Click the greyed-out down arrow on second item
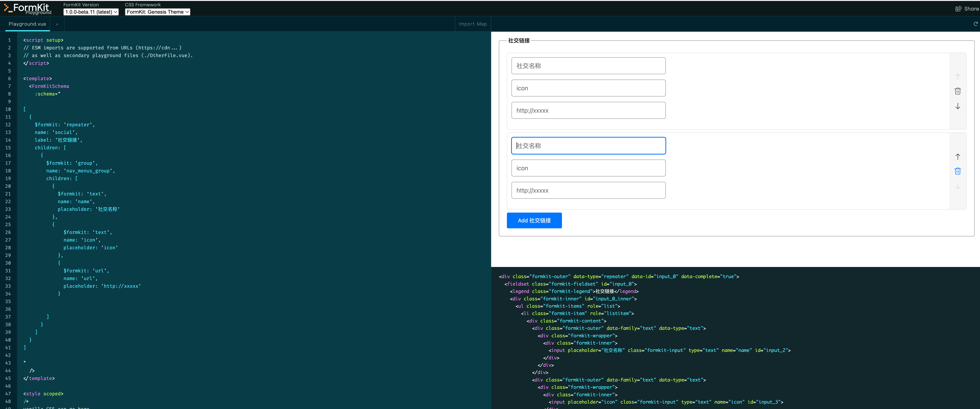 click(958, 186)
